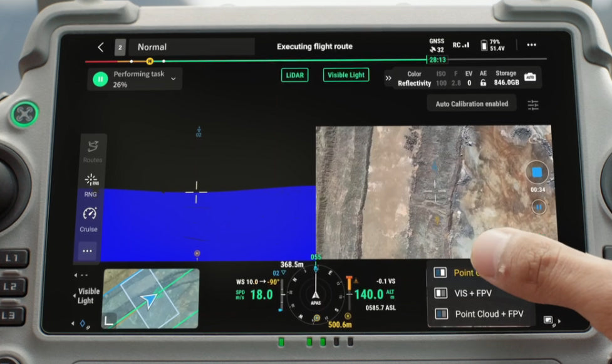Stop recording with the blue square button
This screenshot has width=612, height=364.
tap(536, 172)
